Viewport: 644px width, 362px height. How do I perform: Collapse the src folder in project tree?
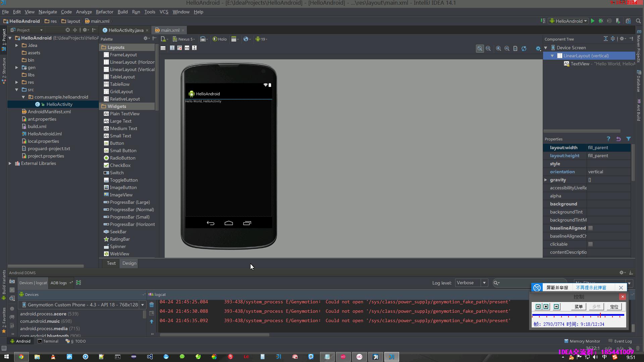click(x=17, y=89)
